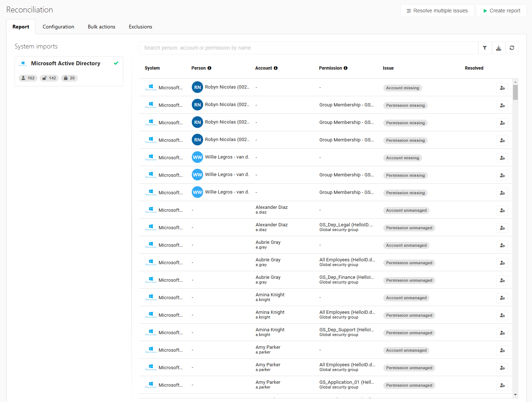Viewport: 532px width, 402px height.
Task: Resolve Amina Knight Account unmanaged row
Action: 502,298
